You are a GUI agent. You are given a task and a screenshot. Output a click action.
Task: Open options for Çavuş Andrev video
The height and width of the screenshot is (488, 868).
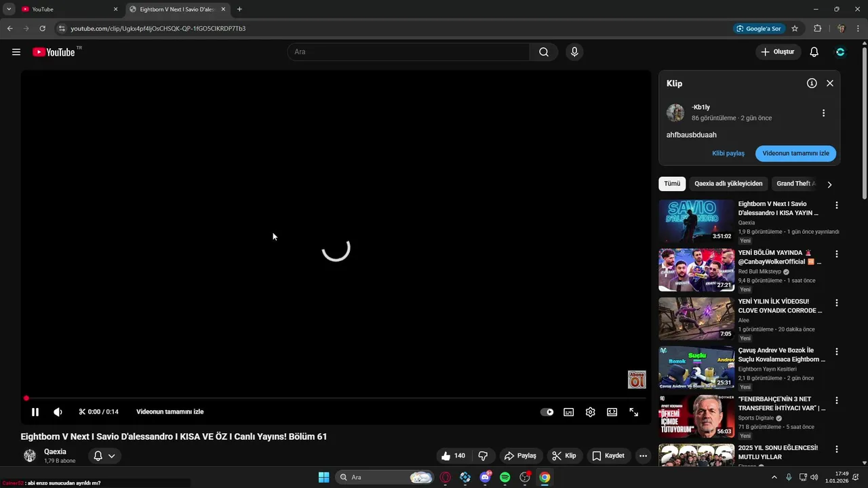(x=837, y=352)
